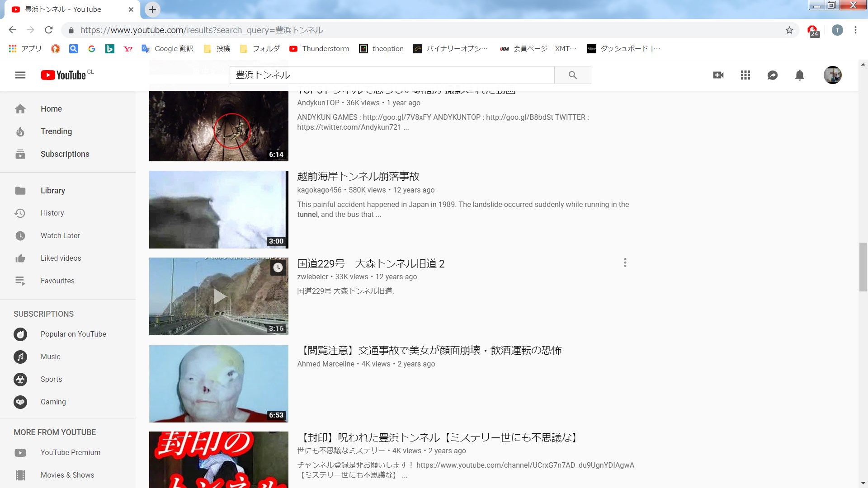
Task: Click the YouTube notifications bell icon
Action: click(x=799, y=75)
